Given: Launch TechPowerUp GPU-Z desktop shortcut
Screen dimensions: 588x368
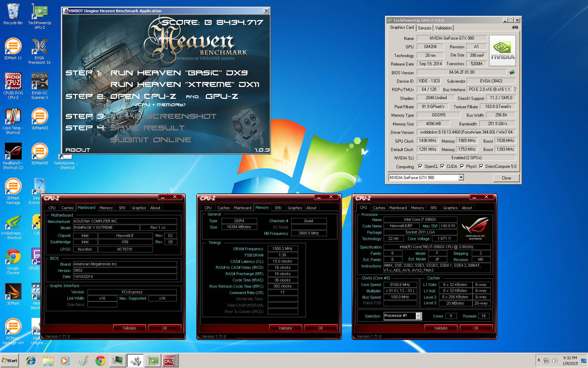Looking at the screenshot, I should click(40, 16).
